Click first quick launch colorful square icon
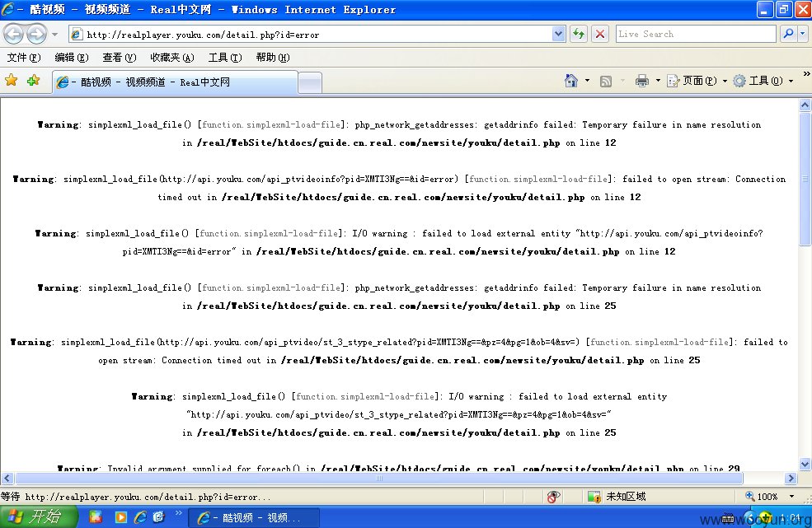The image size is (812, 528). 96,517
